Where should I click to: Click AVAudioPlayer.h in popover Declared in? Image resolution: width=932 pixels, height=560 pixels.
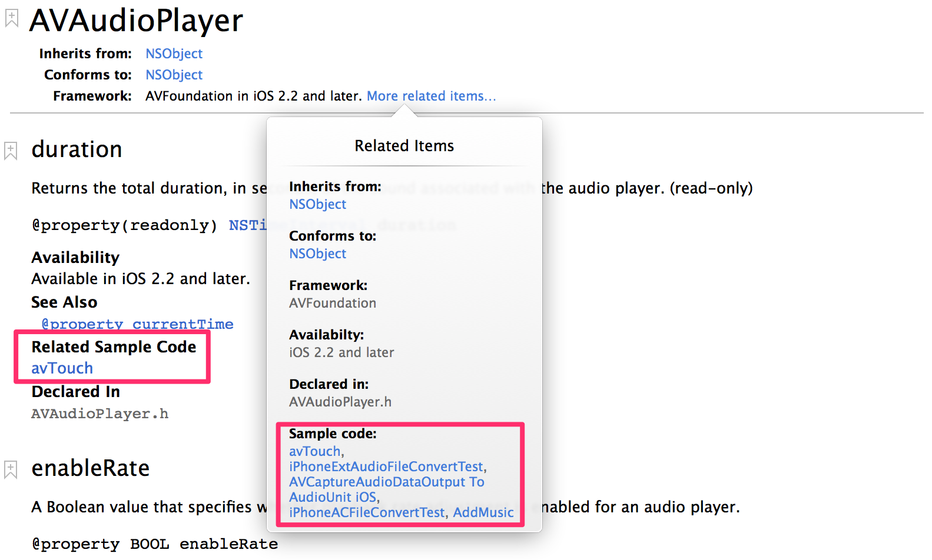[340, 402]
